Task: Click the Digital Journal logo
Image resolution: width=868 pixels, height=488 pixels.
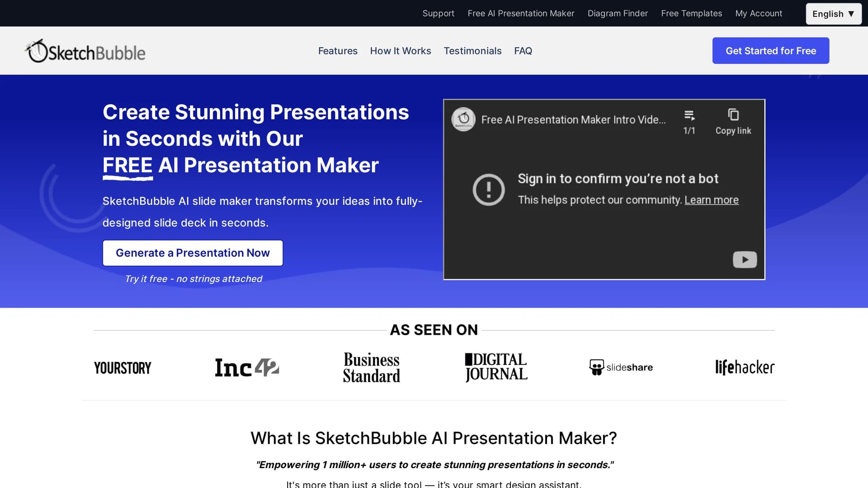Action: click(496, 367)
